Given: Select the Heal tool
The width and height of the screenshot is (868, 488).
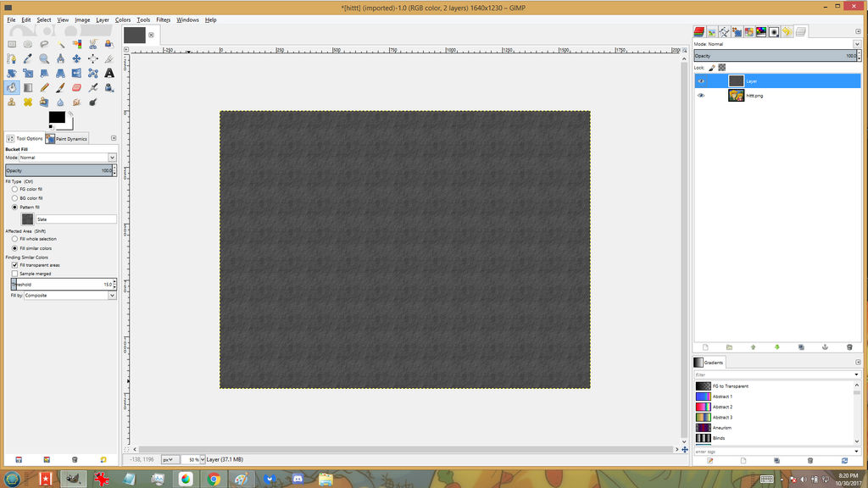Looking at the screenshot, I should (x=28, y=103).
